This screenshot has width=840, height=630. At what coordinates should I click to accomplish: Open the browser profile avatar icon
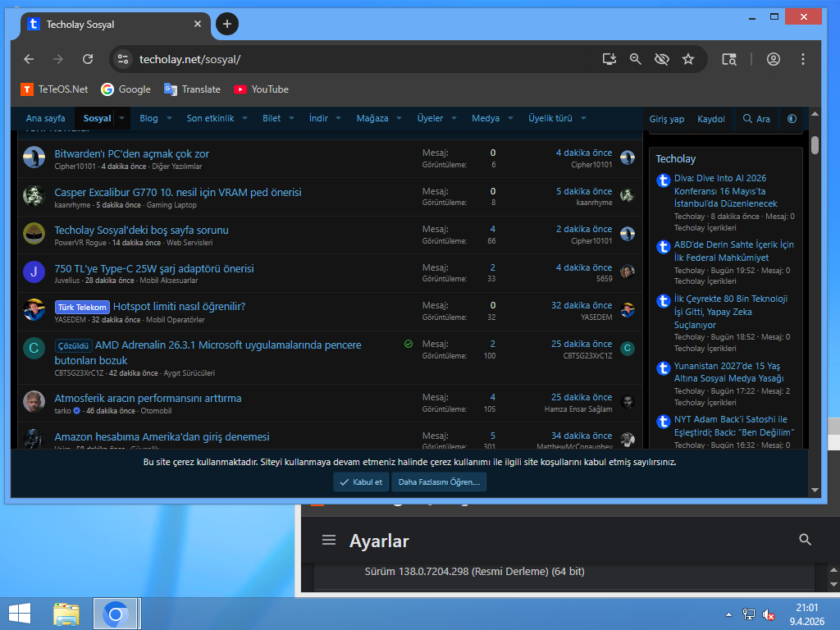click(773, 59)
